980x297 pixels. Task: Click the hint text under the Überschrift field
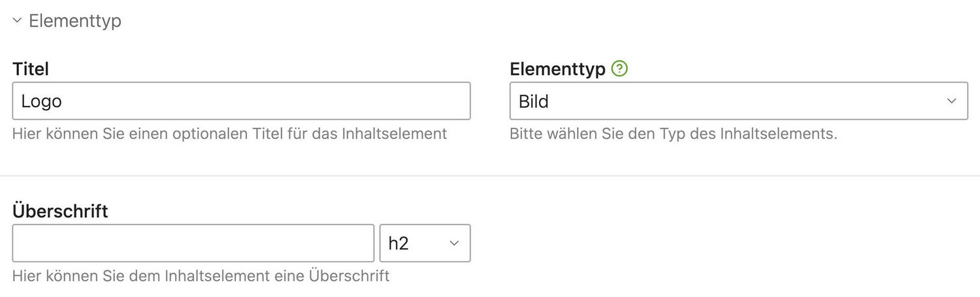click(x=201, y=276)
